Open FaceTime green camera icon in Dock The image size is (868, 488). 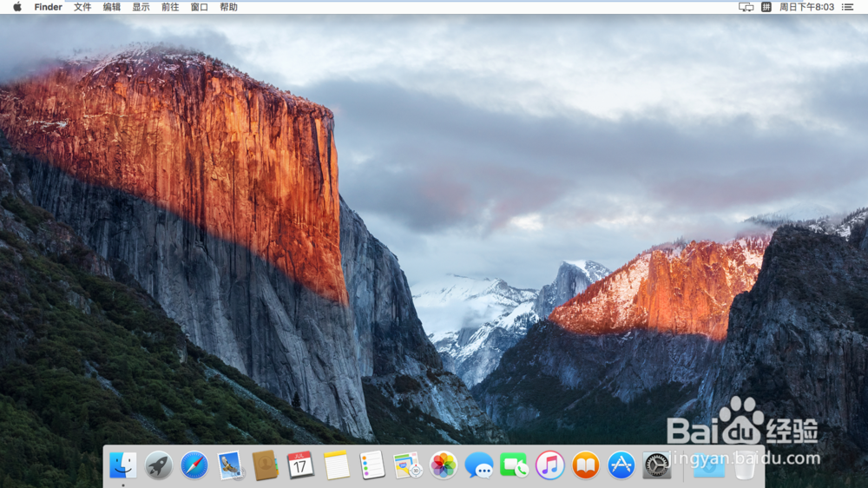pyautogui.click(x=514, y=465)
